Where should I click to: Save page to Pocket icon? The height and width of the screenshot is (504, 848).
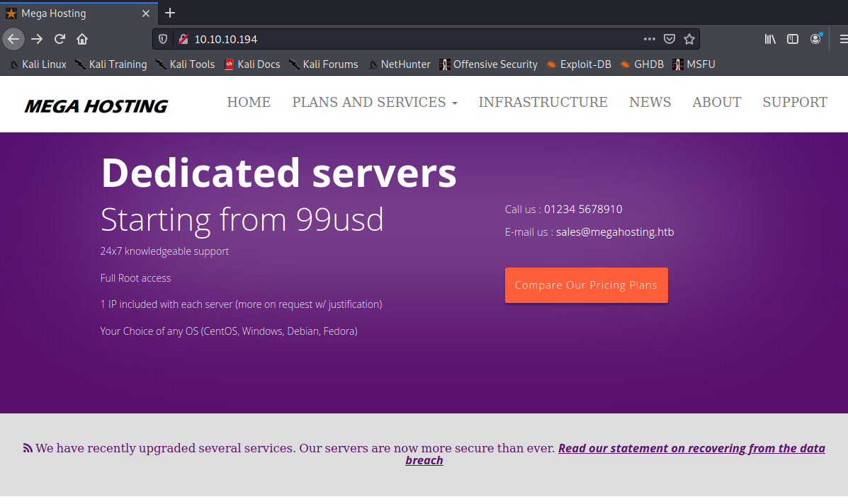669,39
